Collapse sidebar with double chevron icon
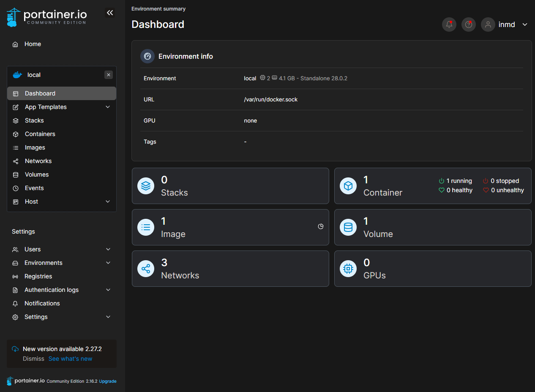The width and height of the screenshot is (535, 392). click(x=110, y=13)
